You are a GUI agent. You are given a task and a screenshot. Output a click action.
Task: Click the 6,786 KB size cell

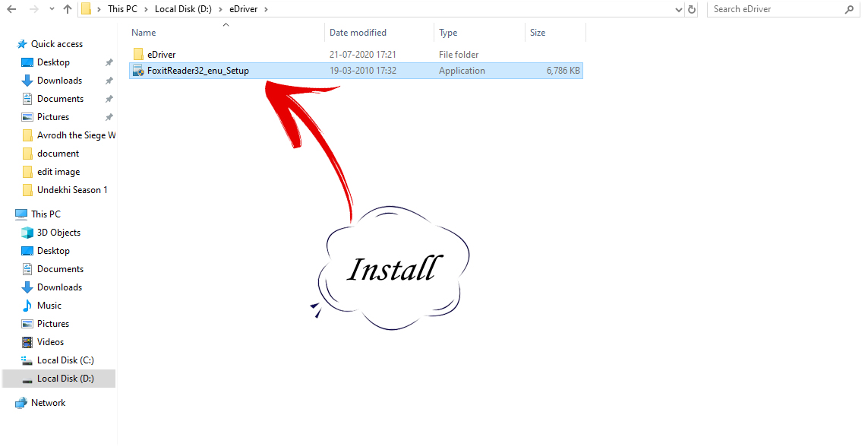(x=563, y=71)
